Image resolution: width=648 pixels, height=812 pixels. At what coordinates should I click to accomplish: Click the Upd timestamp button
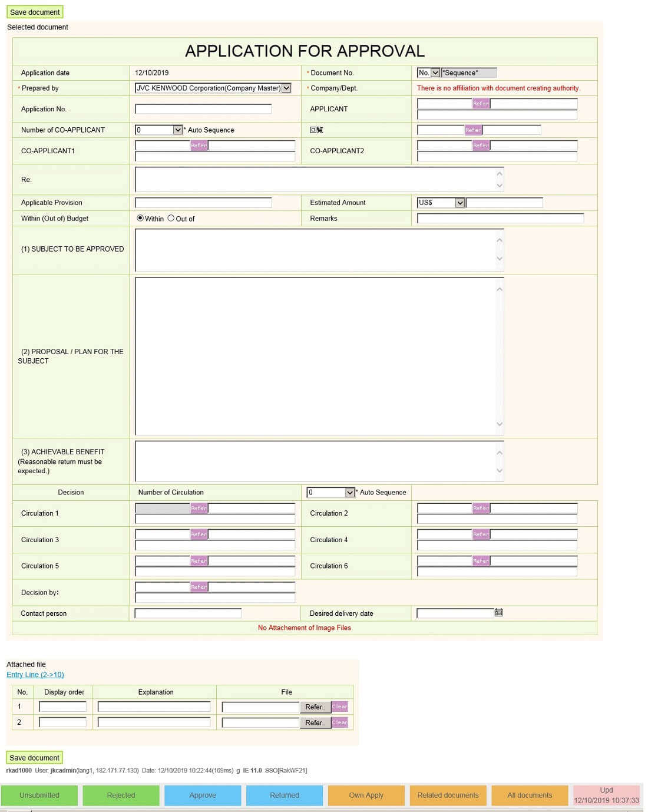[x=607, y=796]
